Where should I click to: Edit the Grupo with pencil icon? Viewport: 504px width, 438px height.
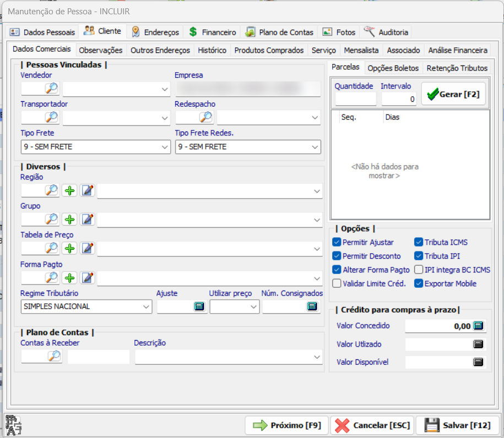88,220
